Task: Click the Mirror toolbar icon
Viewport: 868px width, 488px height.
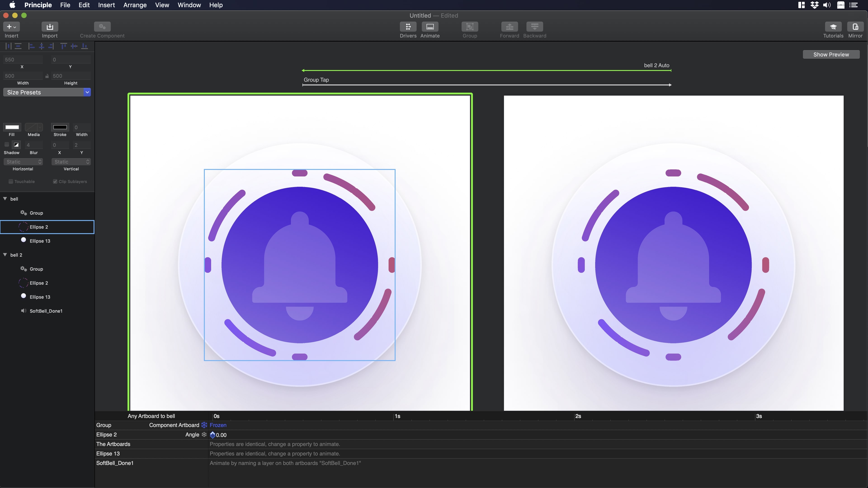Action: coord(855,27)
